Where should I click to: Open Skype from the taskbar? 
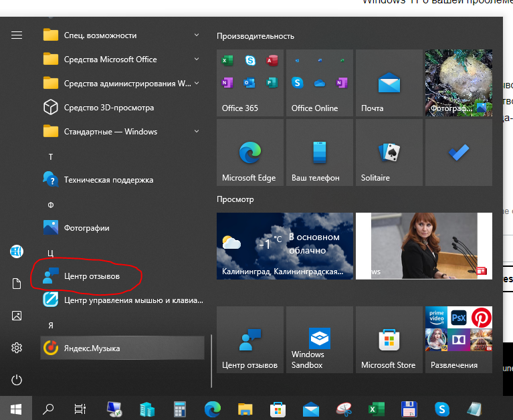442,409
